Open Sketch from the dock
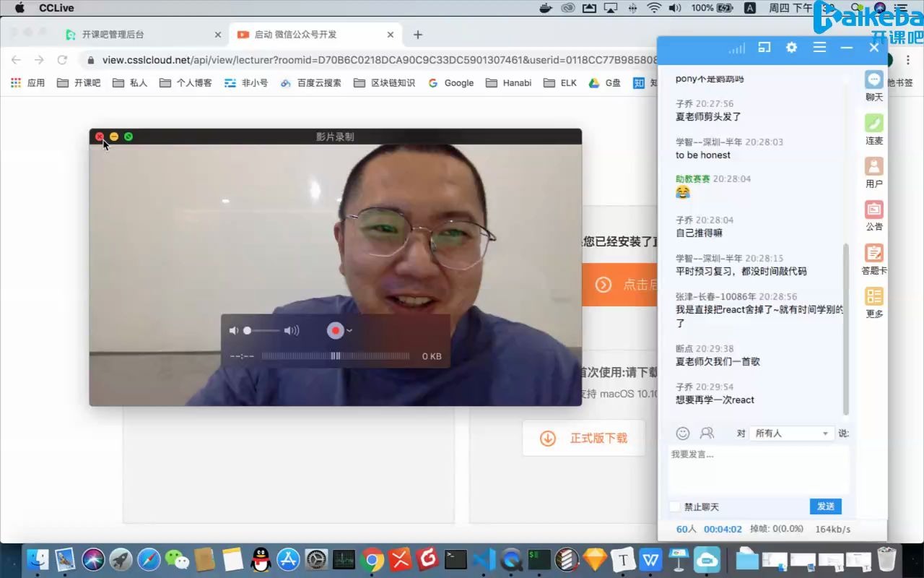This screenshot has width=924, height=578. [x=596, y=559]
